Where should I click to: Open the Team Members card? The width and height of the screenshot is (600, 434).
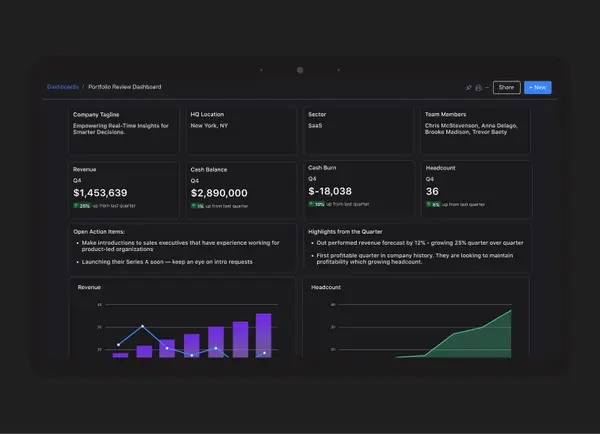(476, 131)
